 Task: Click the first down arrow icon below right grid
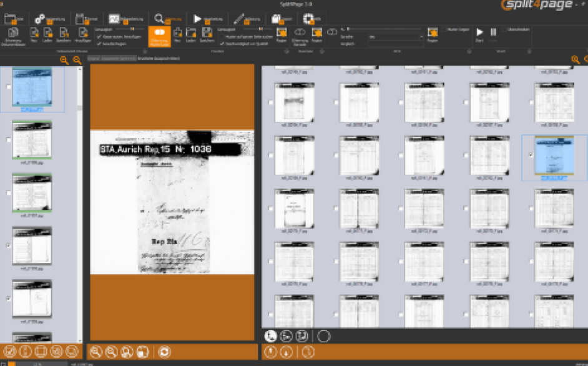tap(286, 352)
